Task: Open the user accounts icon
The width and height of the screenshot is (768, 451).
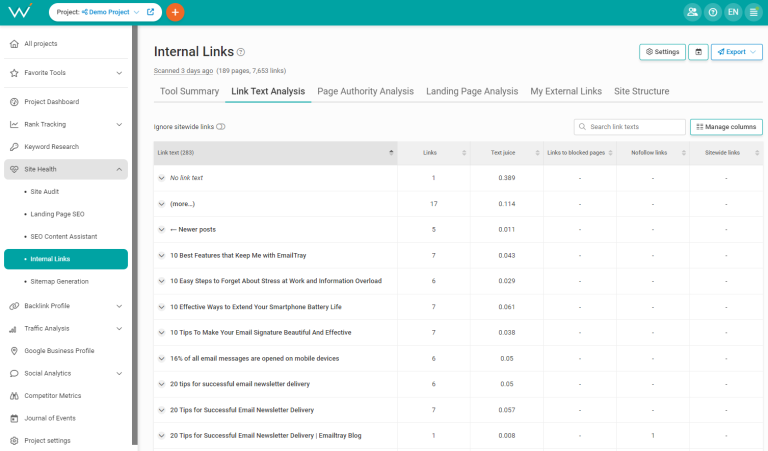Action: pos(692,12)
